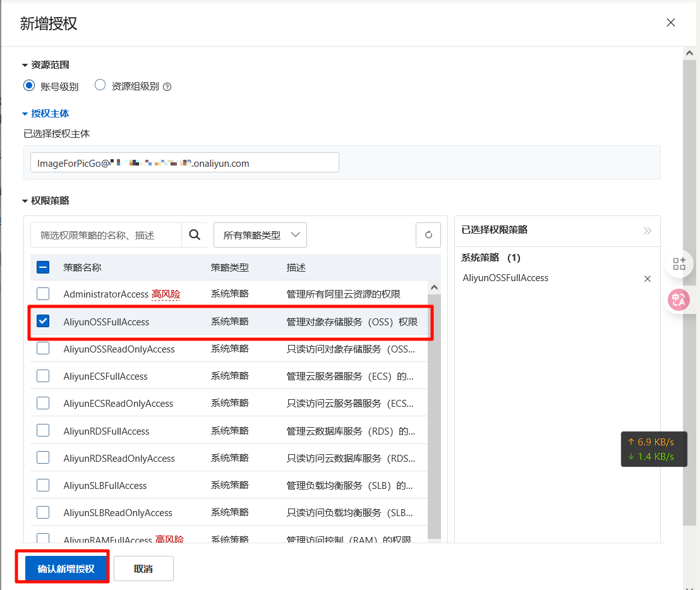This screenshot has width=700, height=590.
Task: Click AliyunSLBReadOnlyAccess policy name
Action: coord(118,513)
